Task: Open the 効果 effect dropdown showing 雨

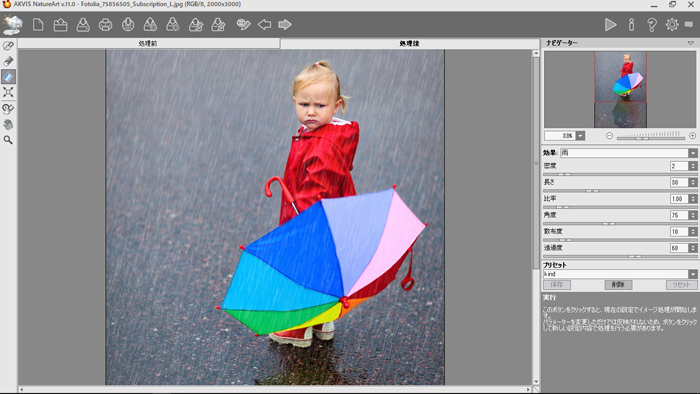Action: pos(629,153)
